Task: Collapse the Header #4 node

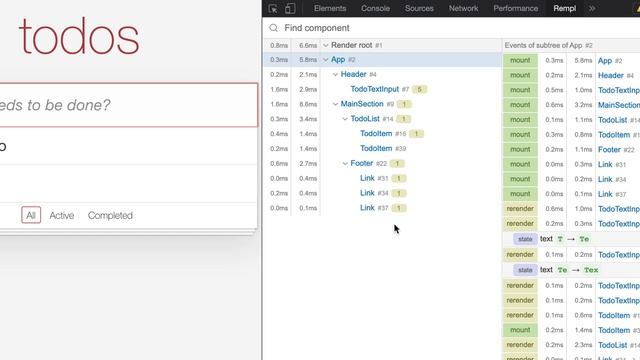Action: [336, 74]
